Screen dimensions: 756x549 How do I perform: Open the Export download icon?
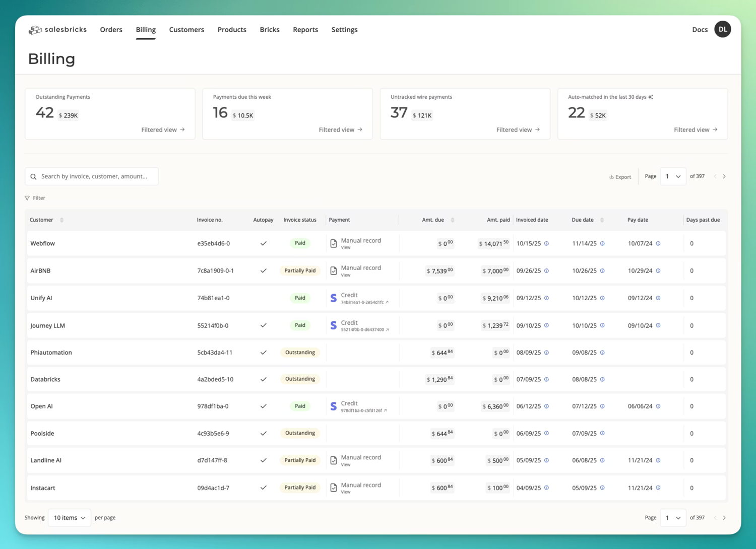coord(611,176)
